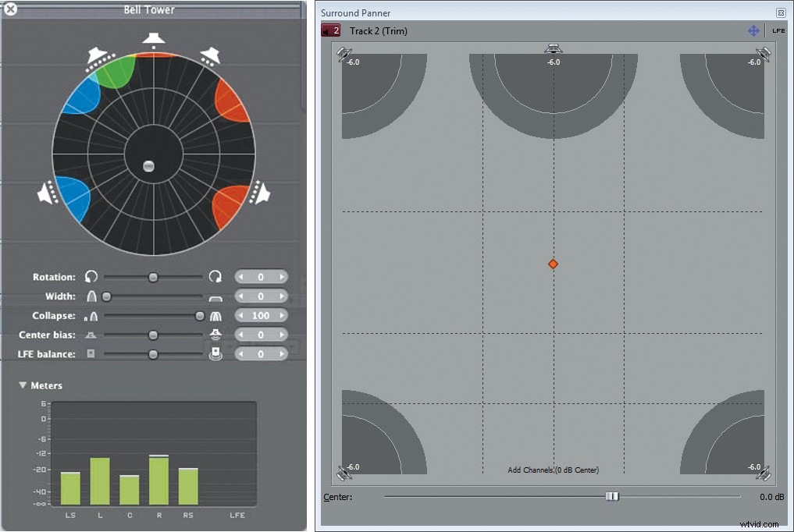This screenshot has width=794, height=532.
Task: Click the right Center bias icon
Action: click(215, 333)
